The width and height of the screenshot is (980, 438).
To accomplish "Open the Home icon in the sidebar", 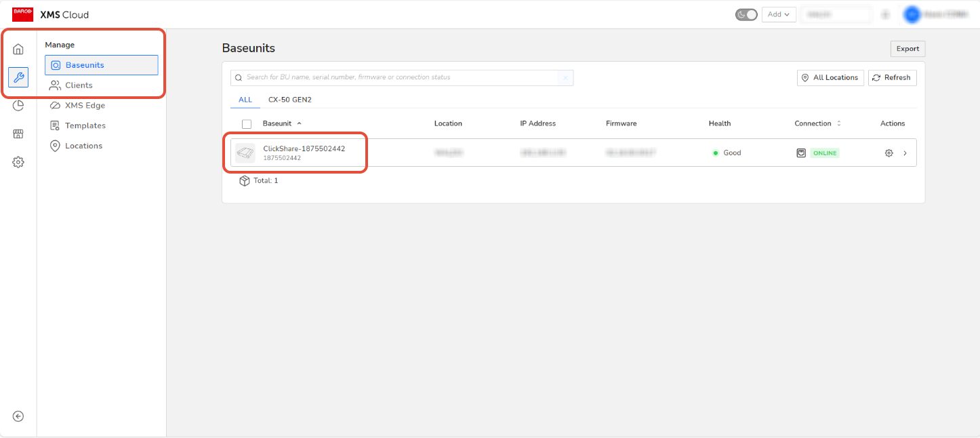I will pos(18,49).
